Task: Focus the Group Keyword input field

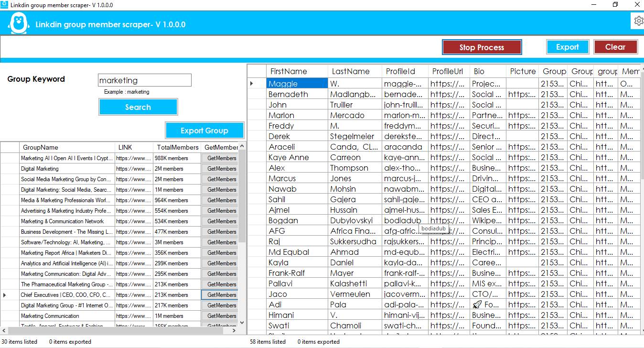Action: pos(145,80)
